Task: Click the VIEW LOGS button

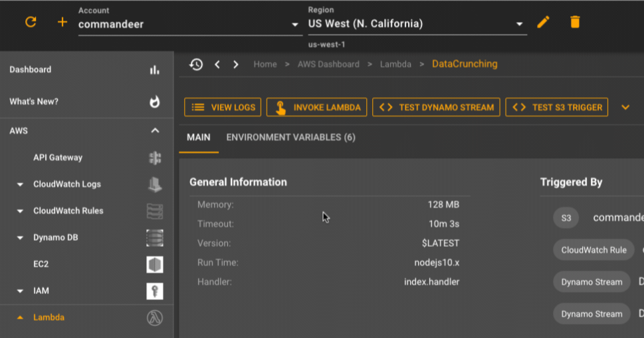Action: (223, 107)
